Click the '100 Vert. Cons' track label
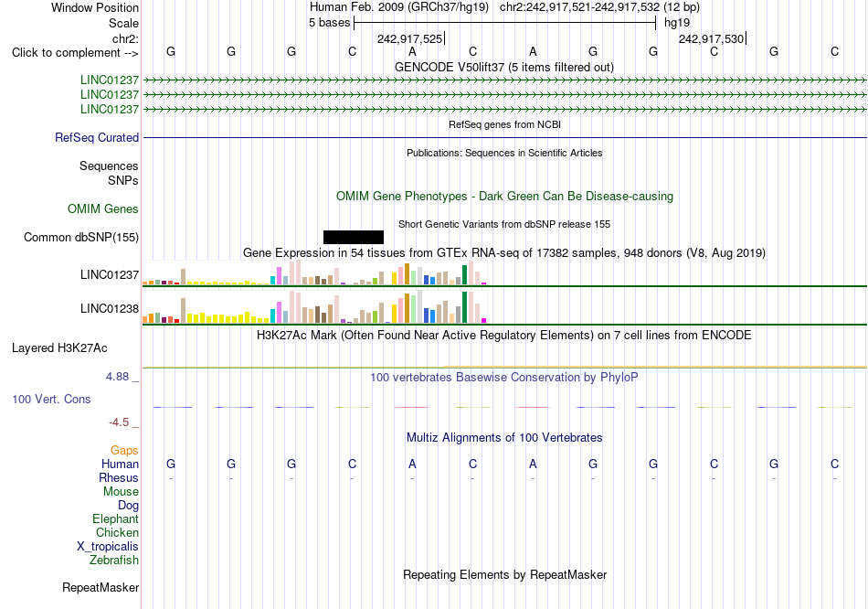 (x=51, y=399)
